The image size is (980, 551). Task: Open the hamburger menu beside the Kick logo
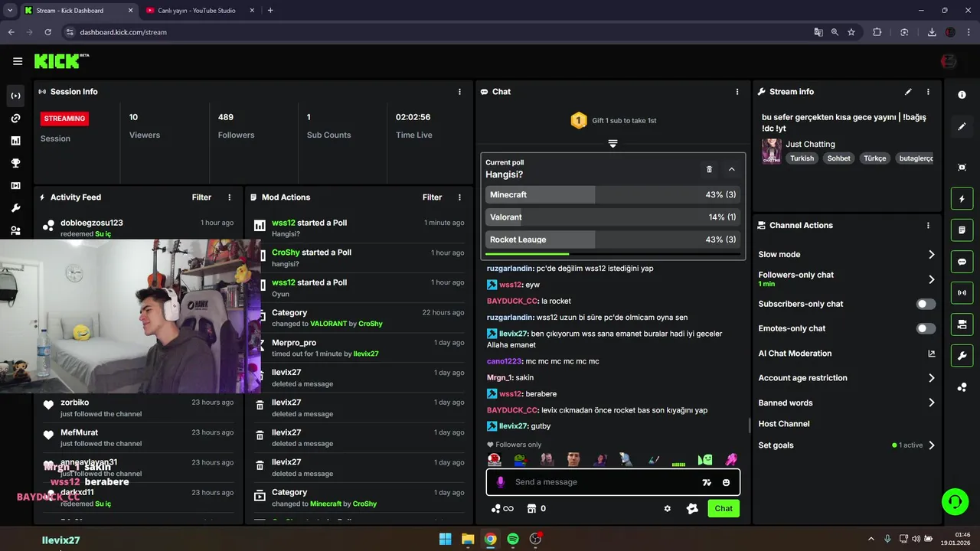click(x=18, y=61)
